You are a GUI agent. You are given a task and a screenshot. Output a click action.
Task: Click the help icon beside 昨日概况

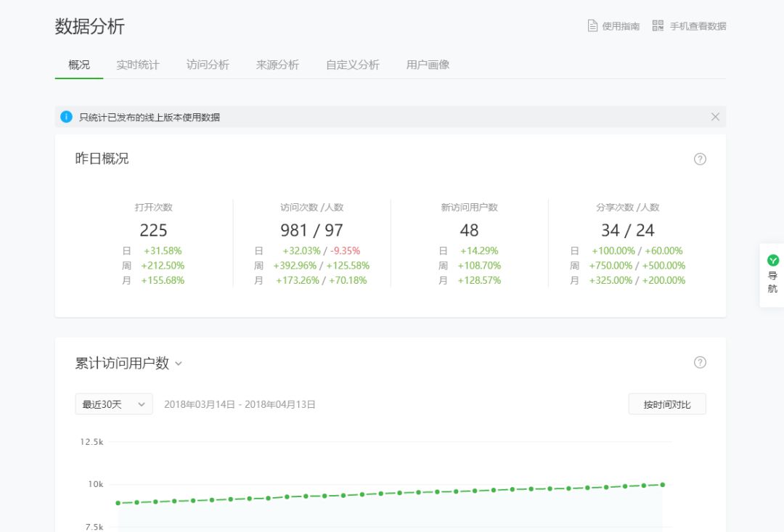point(700,159)
